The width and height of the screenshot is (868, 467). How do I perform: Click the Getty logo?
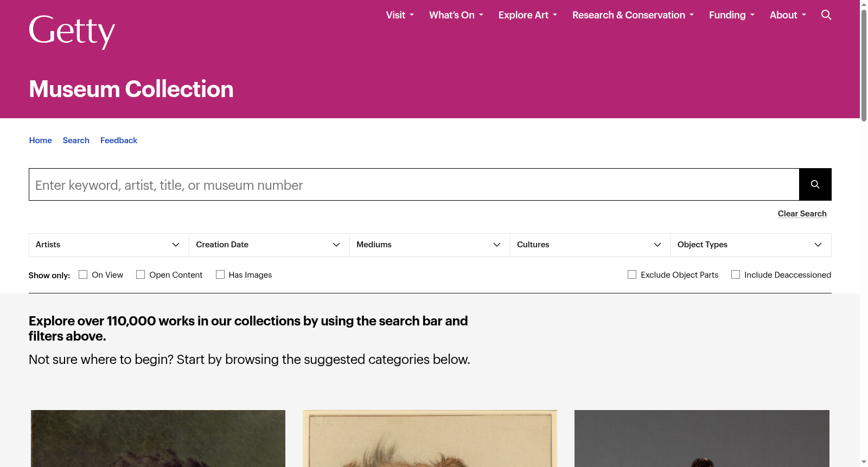(x=72, y=31)
